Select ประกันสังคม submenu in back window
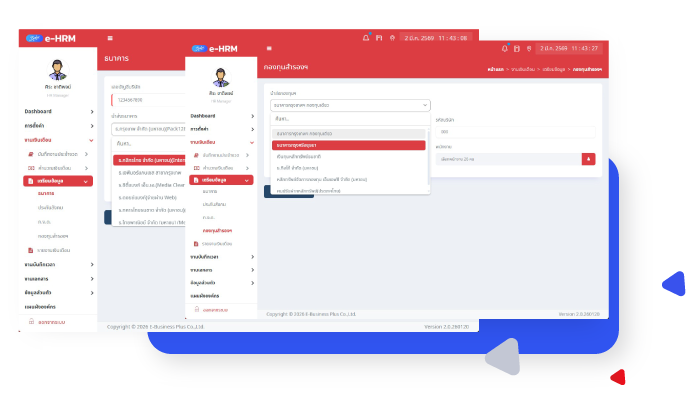Image resolution: width=686 pixels, height=395 pixels. click(x=50, y=207)
